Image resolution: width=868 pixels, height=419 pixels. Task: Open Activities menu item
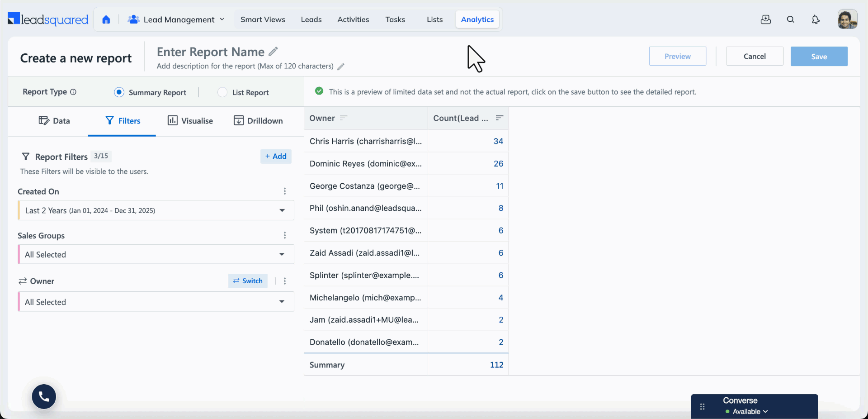click(353, 19)
